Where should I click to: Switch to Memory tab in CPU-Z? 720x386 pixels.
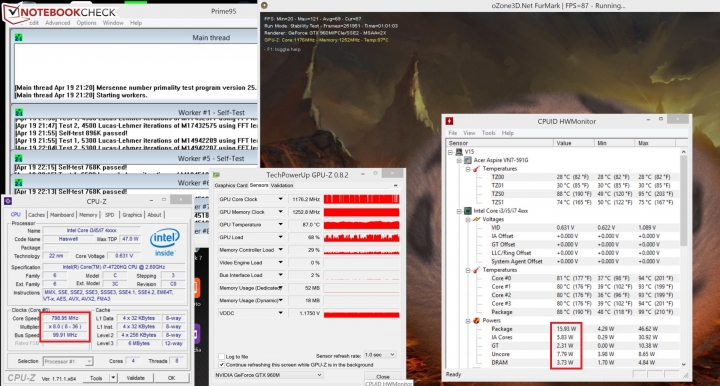(x=88, y=215)
